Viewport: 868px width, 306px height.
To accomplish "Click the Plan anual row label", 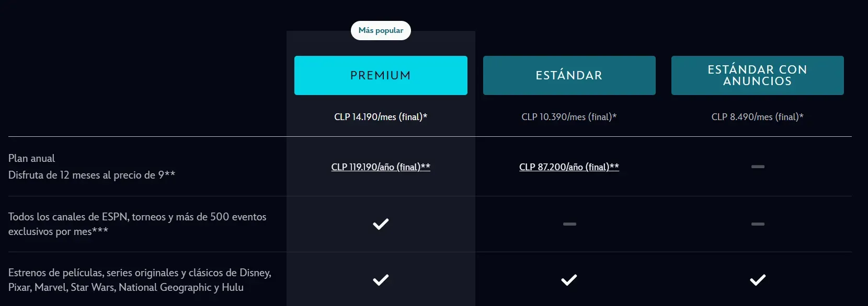I will point(32,158).
